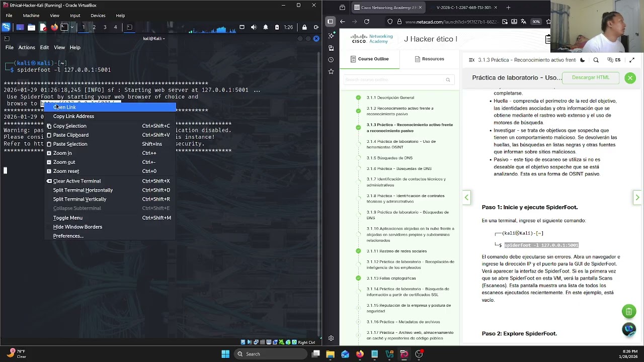The image size is (644, 362).
Task: Select Open Link in the context menu
Action: coord(110,107)
